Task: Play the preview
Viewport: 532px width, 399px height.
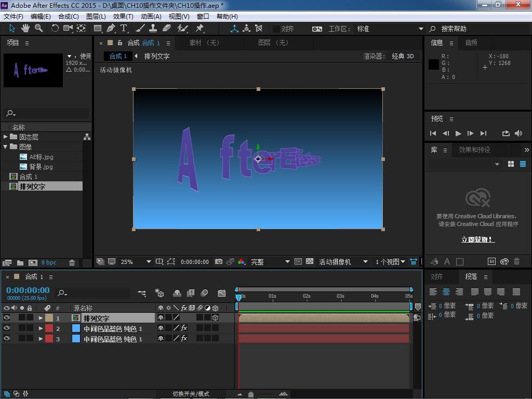Action: point(458,134)
